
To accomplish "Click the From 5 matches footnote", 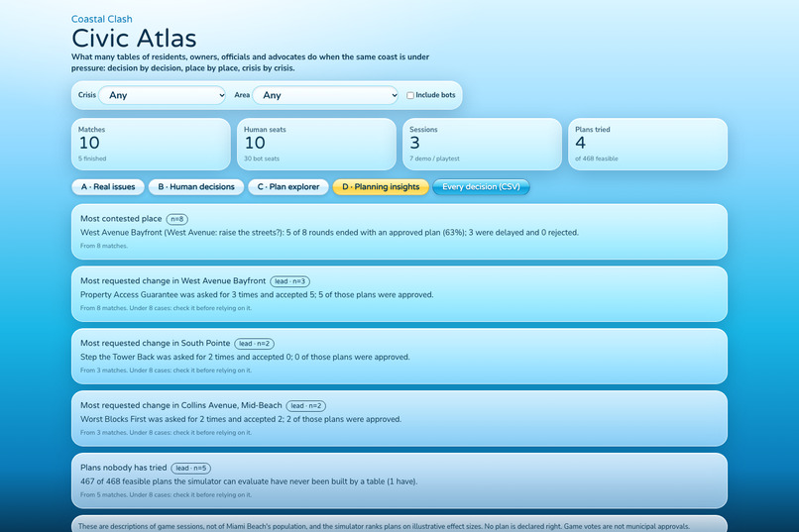I will click(x=167, y=494).
